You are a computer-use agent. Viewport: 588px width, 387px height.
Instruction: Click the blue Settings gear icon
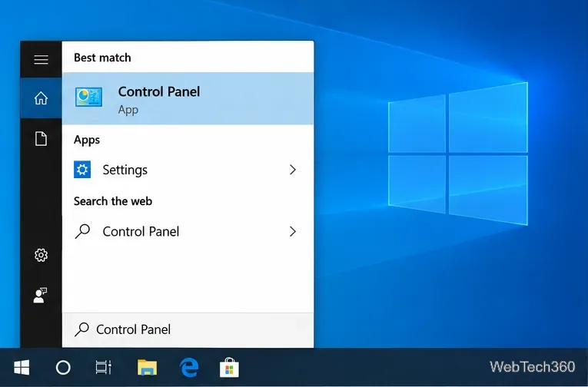pos(82,170)
